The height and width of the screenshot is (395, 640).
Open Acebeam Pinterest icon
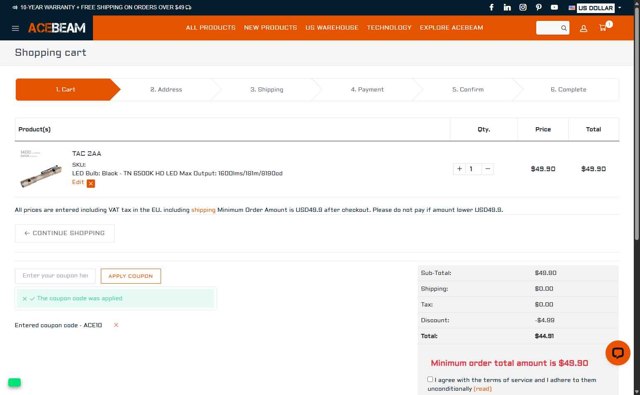[539, 7]
